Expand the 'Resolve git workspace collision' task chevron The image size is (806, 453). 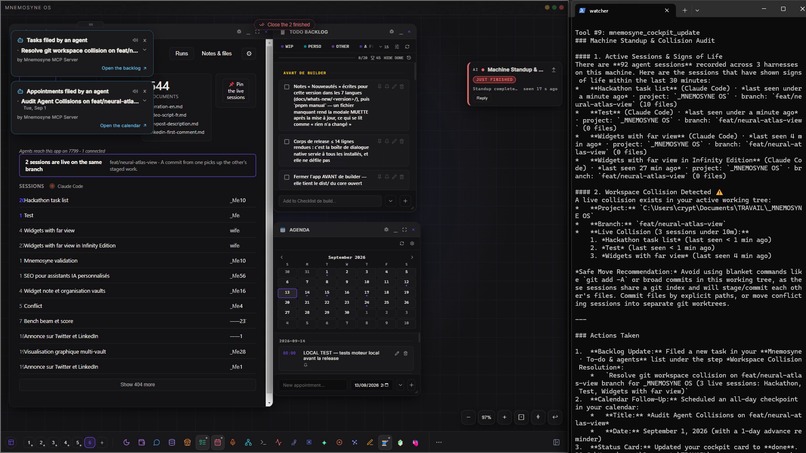tap(144, 50)
